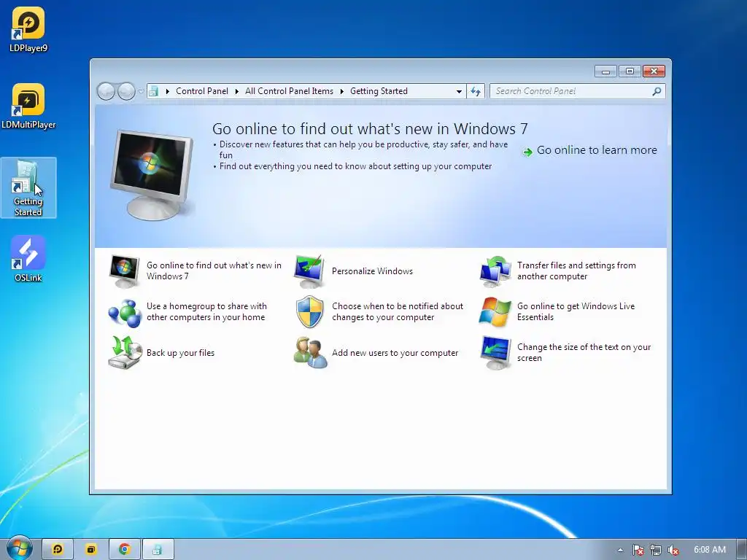
Task: Click the add users people icon
Action: (309, 353)
